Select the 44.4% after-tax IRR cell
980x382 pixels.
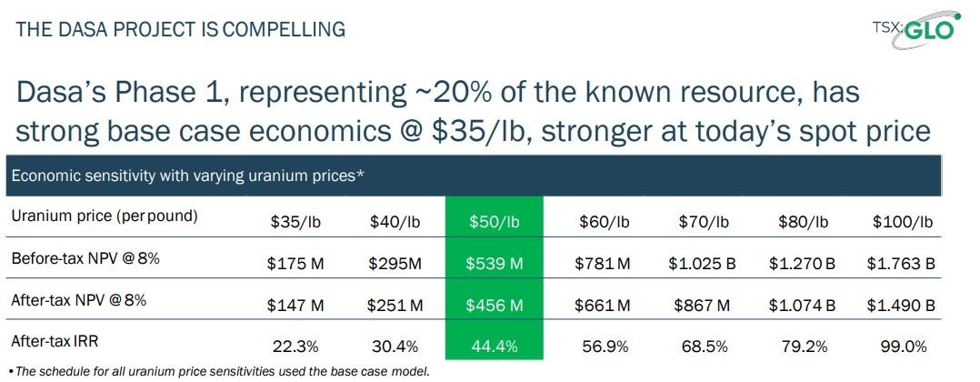pyautogui.click(x=495, y=346)
